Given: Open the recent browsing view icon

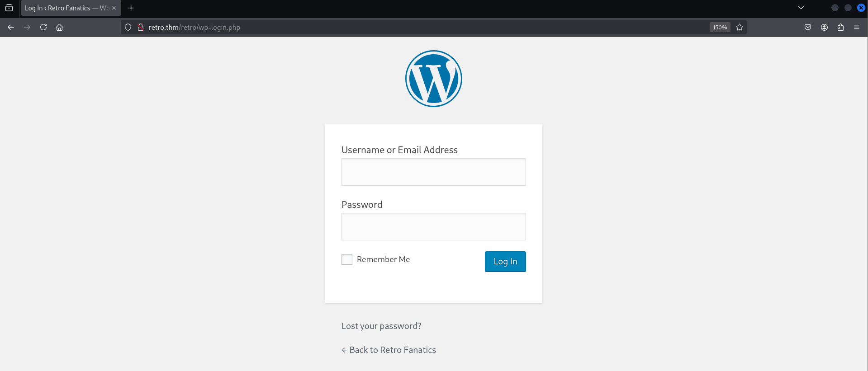Looking at the screenshot, I should pyautogui.click(x=9, y=8).
